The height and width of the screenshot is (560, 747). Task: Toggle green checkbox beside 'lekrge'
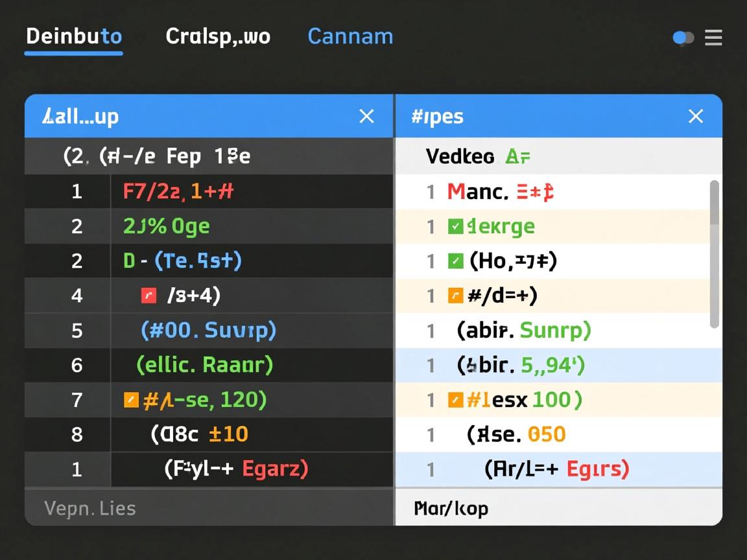pyautogui.click(x=455, y=227)
